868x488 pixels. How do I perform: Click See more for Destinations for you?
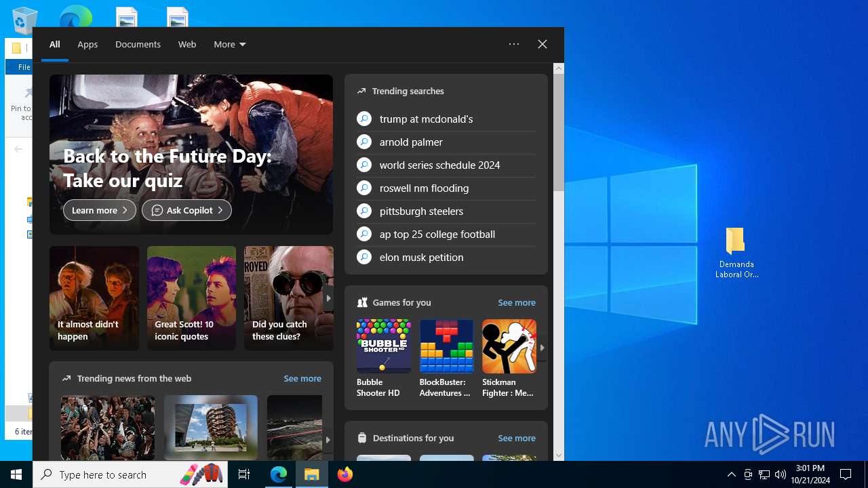[517, 438]
